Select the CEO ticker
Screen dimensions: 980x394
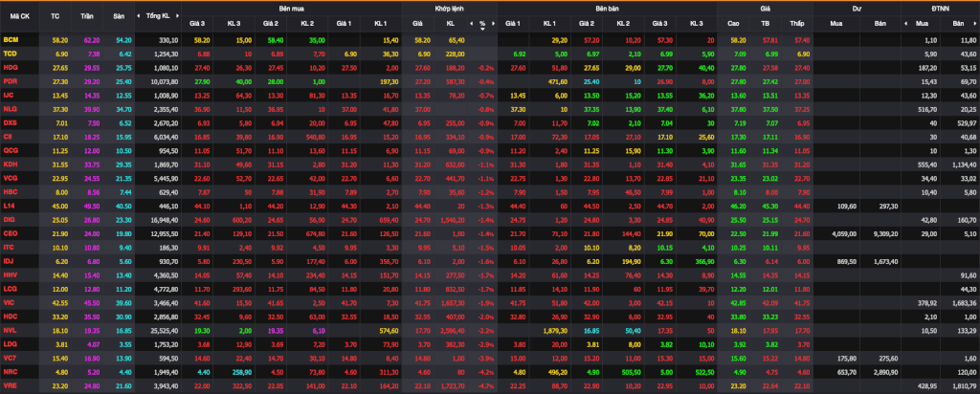11,231
